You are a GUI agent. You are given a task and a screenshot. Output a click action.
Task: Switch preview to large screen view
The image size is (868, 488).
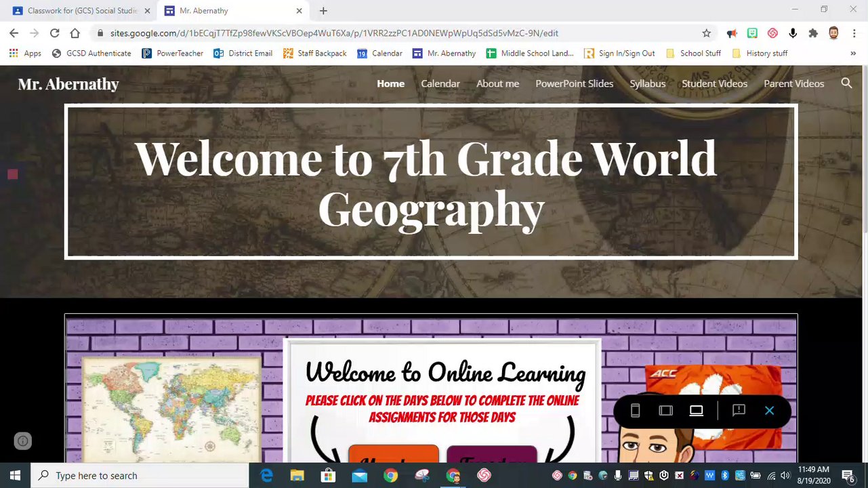(x=696, y=411)
